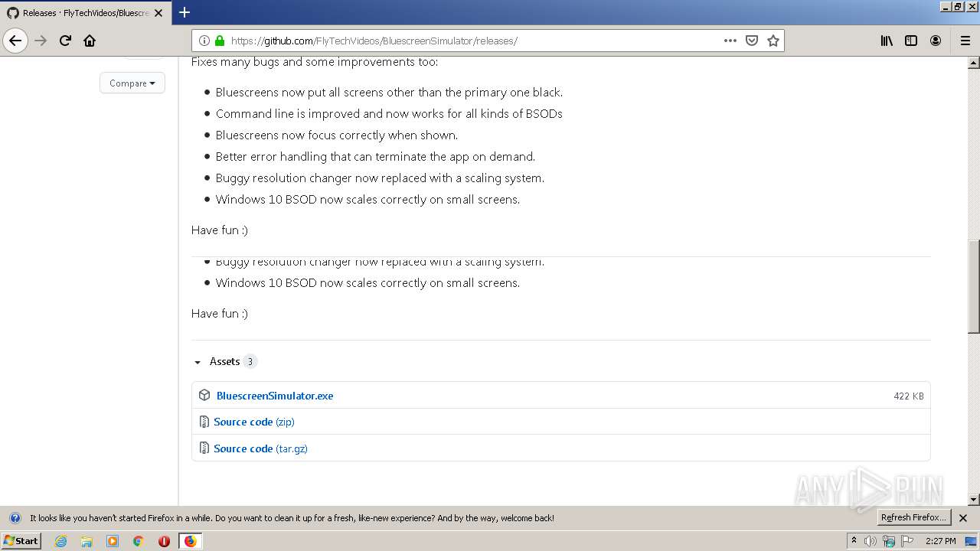
Task: Select the Releases FlyTechVideos tab
Action: tap(84, 13)
